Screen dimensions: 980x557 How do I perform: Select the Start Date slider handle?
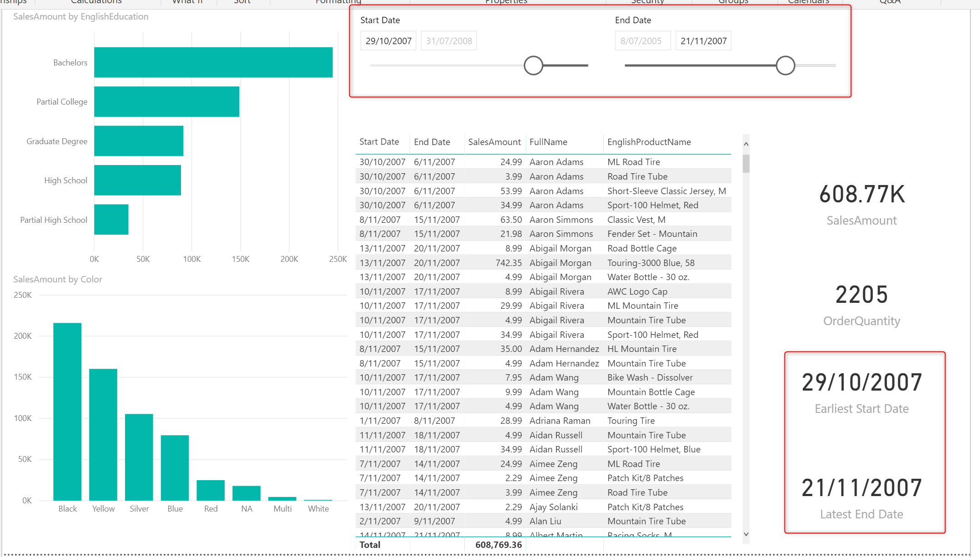pyautogui.click(x=533, y=65)
